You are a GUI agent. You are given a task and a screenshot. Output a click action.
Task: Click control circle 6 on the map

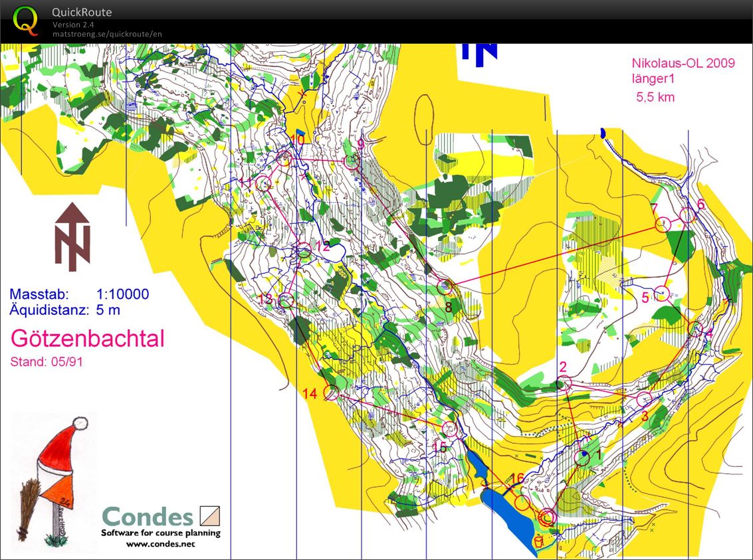pos(687,215)
